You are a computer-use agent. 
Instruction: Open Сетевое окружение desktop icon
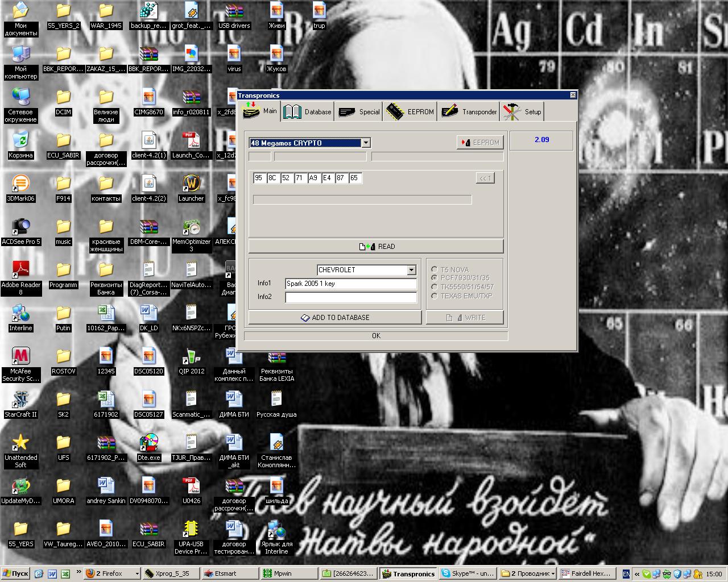click(x=20, y=105)
